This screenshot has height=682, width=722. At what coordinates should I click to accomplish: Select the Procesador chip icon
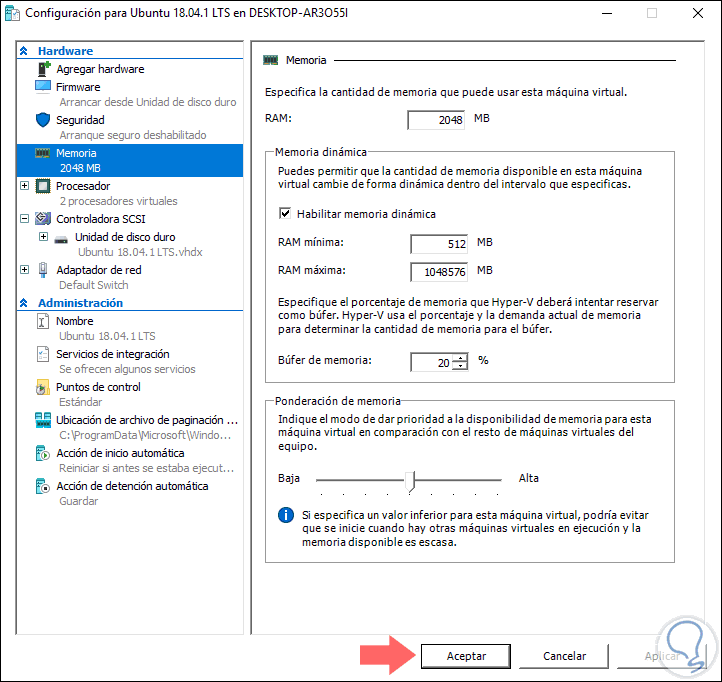[43, 186]
